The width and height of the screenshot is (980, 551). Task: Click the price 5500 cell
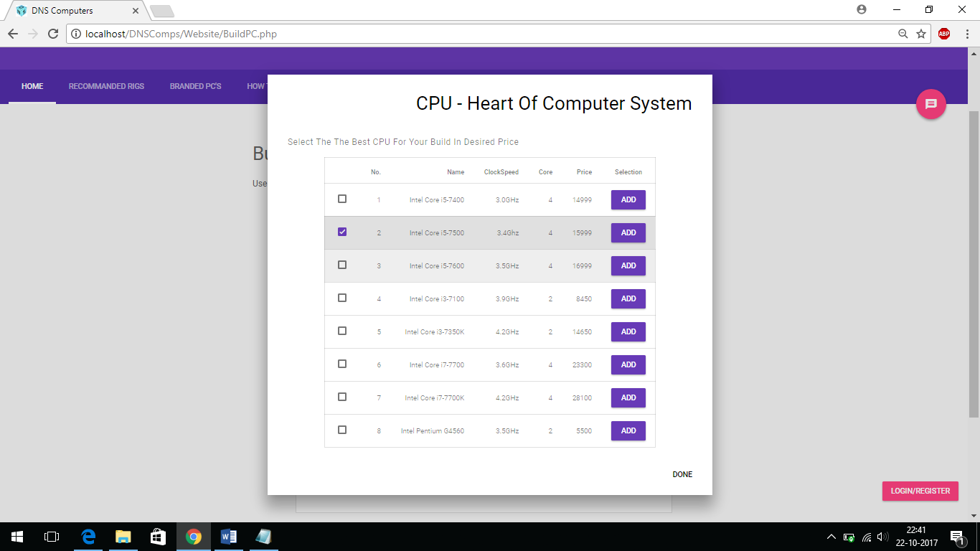(584, 431)
